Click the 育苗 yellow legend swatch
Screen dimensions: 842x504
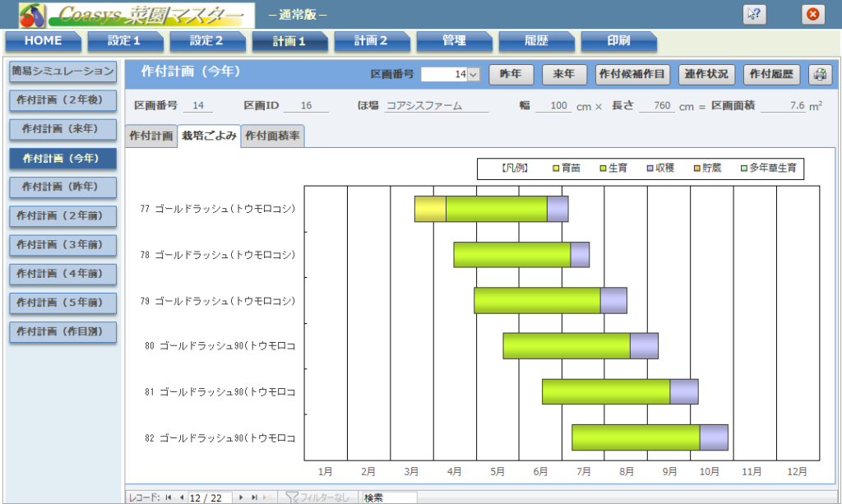click(x=557, y=169)
